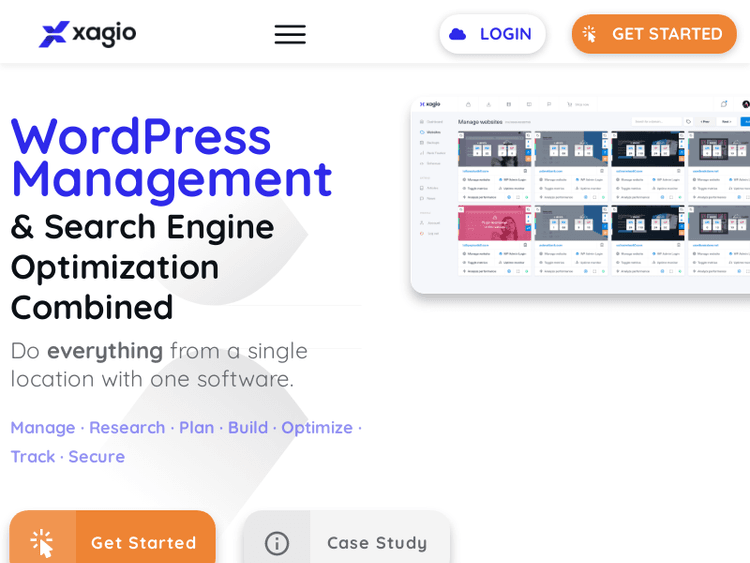Click the Secure link
Viewport: 750px width, 563px height.
point(96,456)
